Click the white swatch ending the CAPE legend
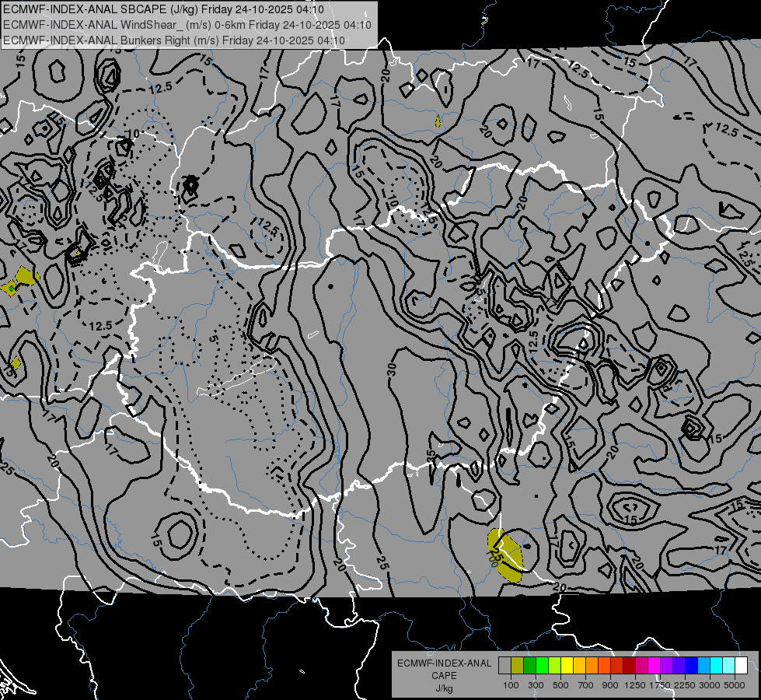The height and width of the screenshot is (700, 761). pos(741,665)
